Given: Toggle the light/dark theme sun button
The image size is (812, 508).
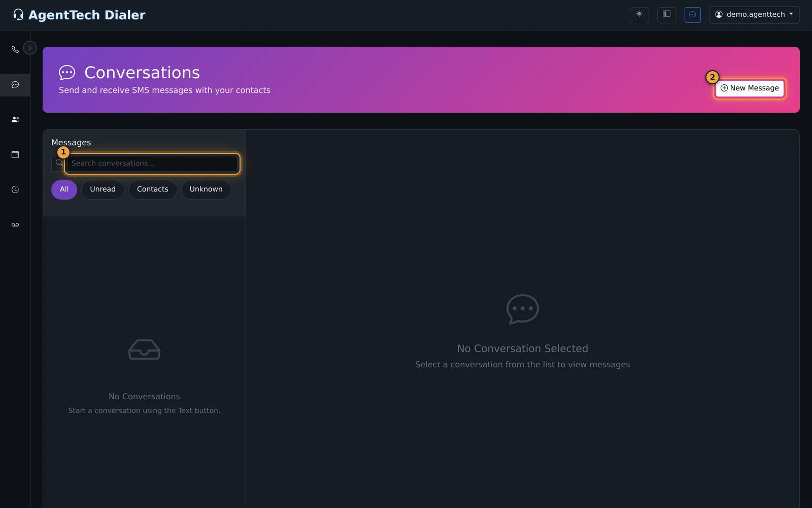Looking at the screenshot, I should coord(639,15).
